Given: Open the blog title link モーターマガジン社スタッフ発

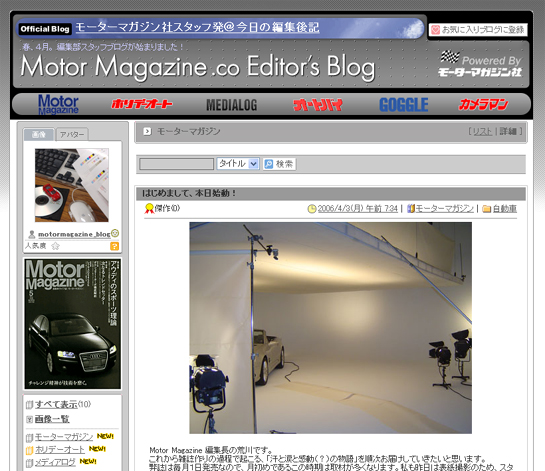Looking at the screenshot, I should point(197,27).
